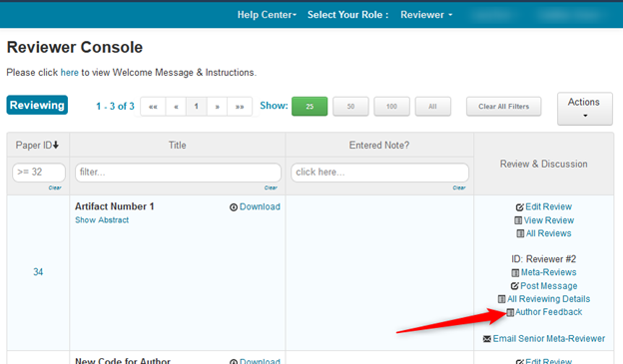Click the Reviewer Console heading
The width and height of the screenshot is (623, 364).
[75, 47]
